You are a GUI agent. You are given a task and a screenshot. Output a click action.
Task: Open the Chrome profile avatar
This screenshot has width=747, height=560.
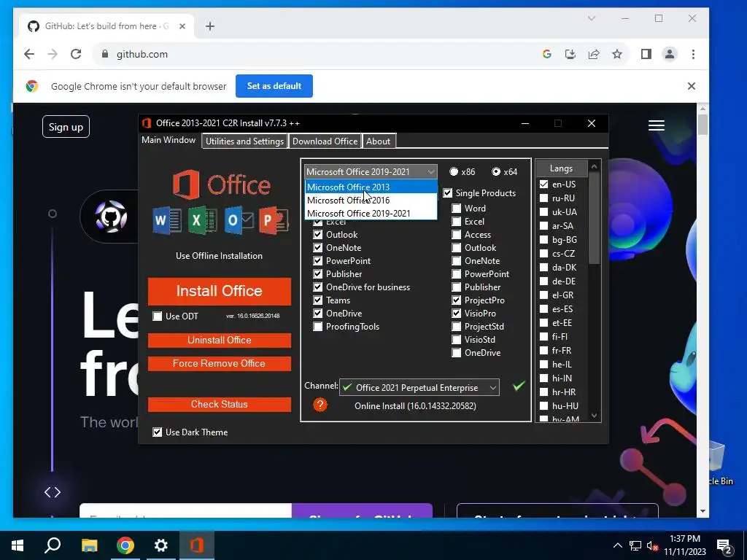tap(670, 54)
